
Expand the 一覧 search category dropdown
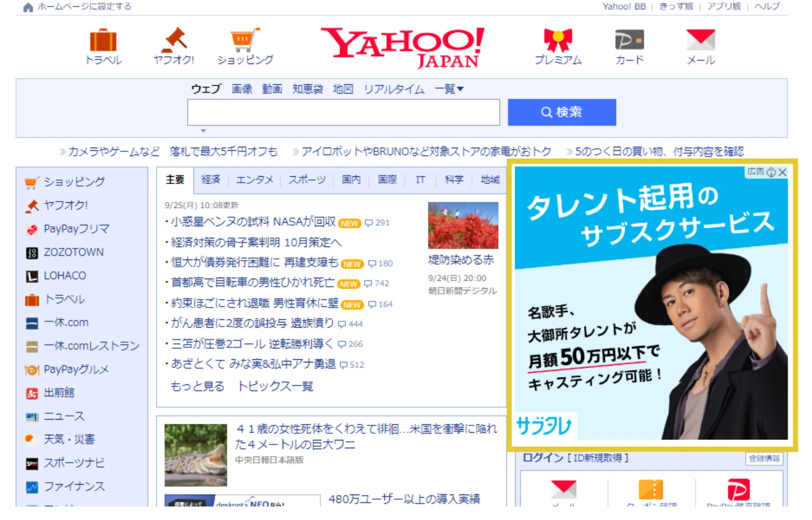449,89
